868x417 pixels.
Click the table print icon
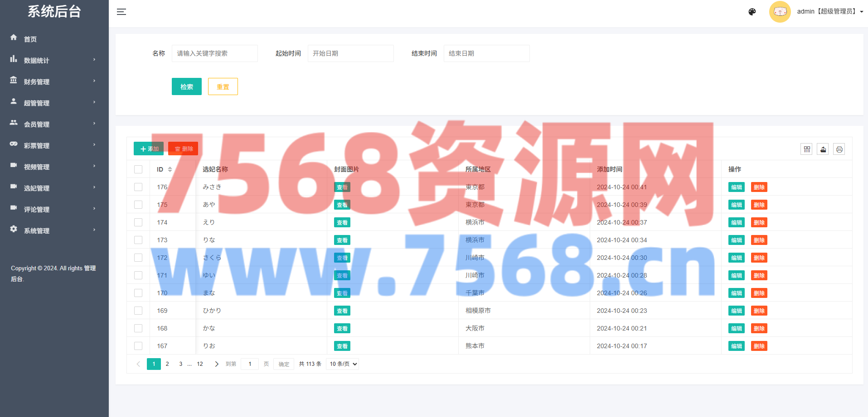[839, 149]
